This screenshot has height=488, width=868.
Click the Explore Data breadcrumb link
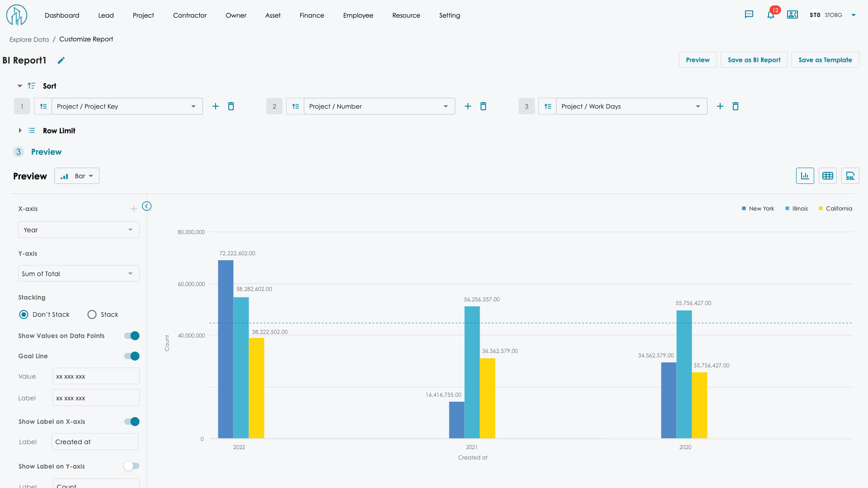[x=29, y=39]
